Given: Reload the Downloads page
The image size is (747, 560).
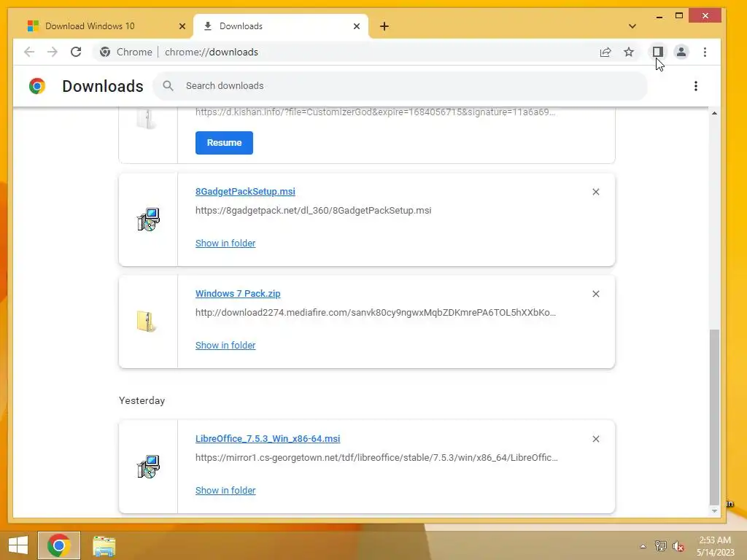Looking at the screenshot, I should click(x=76, y=52).
